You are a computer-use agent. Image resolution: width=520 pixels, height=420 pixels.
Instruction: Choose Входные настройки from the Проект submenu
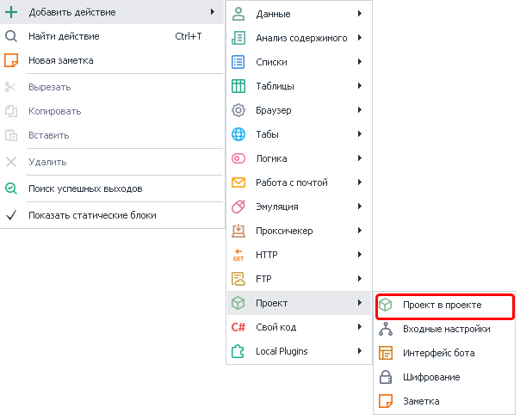click(x=446, y=329)
